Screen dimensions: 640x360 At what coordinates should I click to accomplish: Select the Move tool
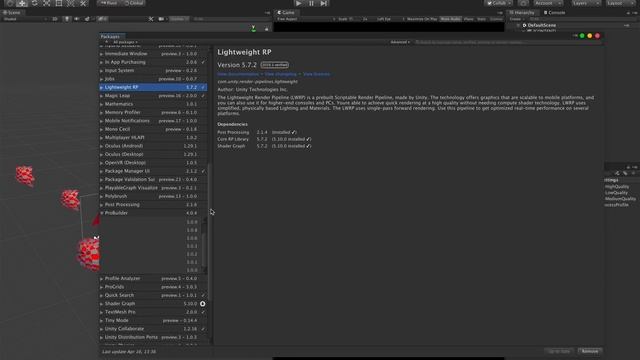click(x=22, y=3)
